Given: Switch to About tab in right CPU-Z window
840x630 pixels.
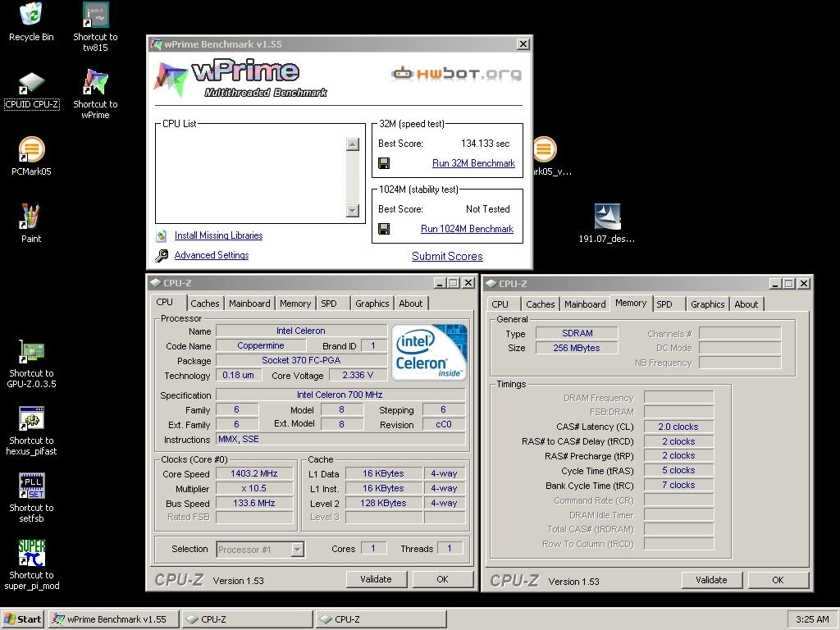Looking at the screenshot, I should point(746,304).
